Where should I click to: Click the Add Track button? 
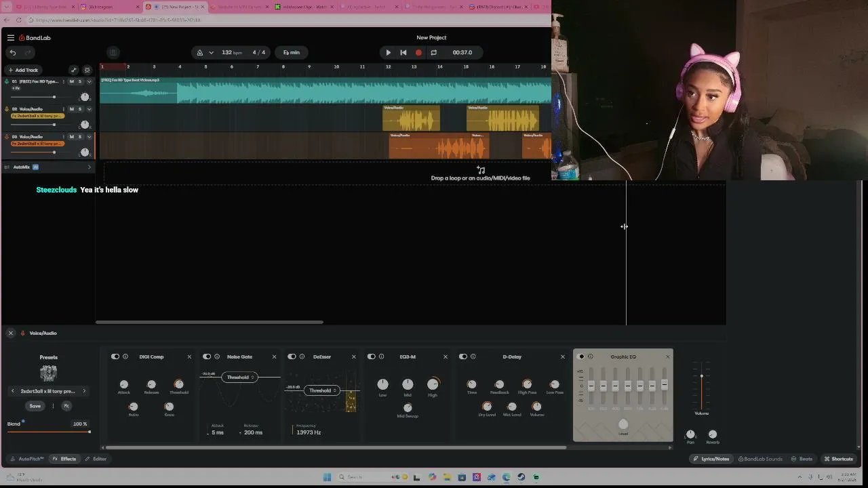pyautogui.click(x=23, y=70)
